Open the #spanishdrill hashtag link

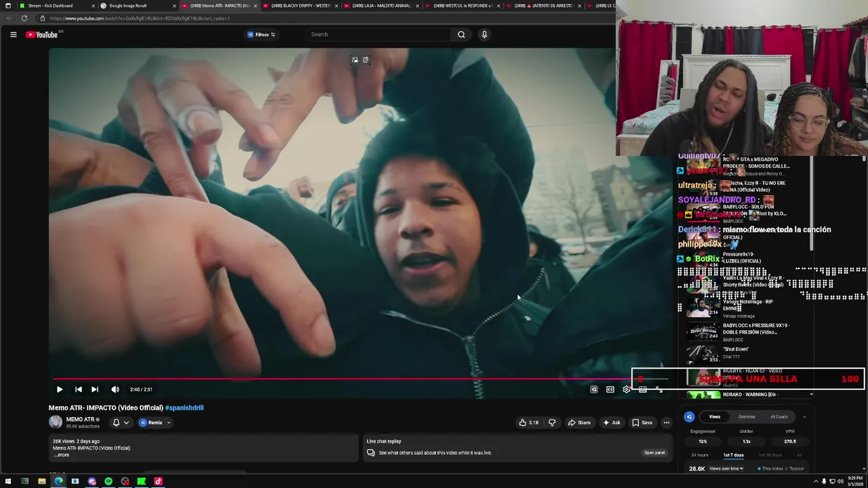(184, 407)
